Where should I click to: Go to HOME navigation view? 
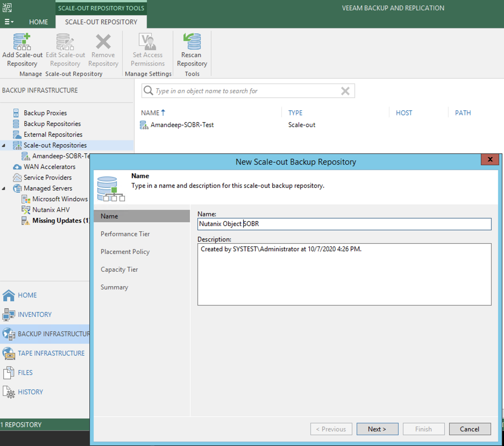pos(27,295)
